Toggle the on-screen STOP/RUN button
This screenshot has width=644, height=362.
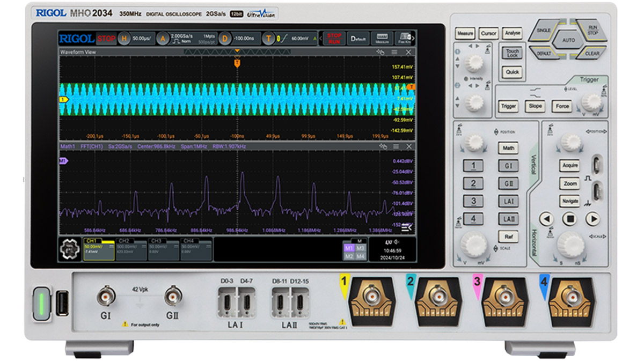point(334,39)
